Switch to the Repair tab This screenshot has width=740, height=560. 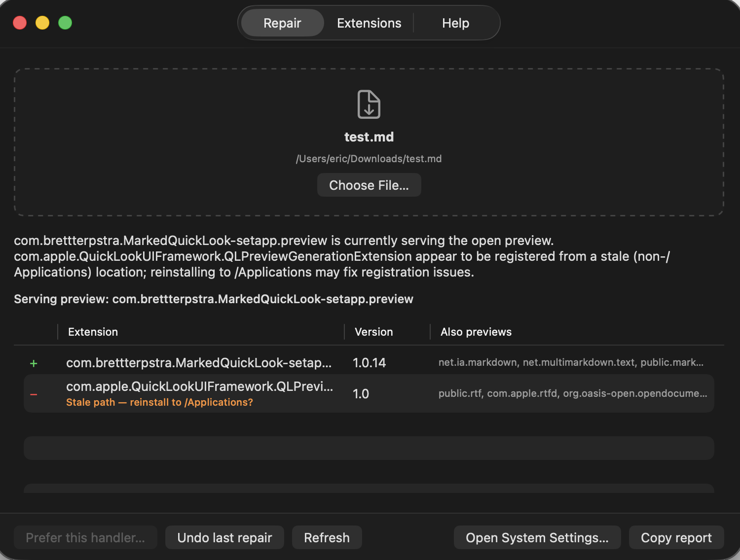click(x=282, y=23)
